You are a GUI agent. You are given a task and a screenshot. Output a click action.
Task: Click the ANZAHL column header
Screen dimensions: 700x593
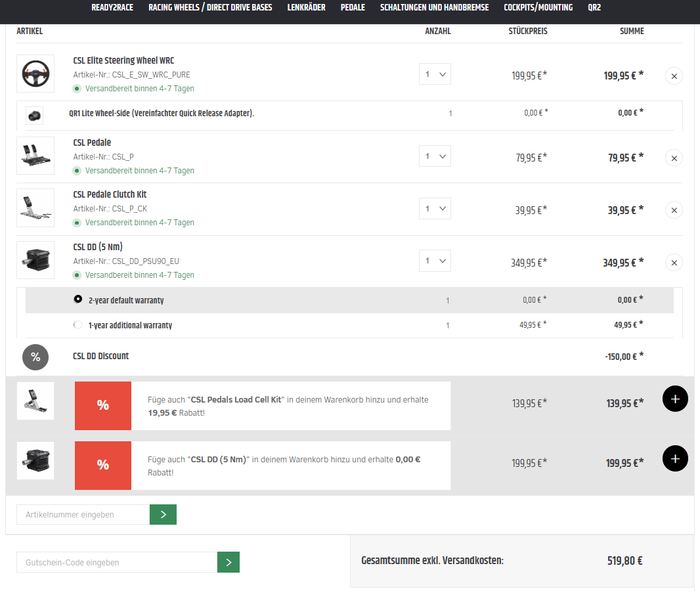(437, 32)
